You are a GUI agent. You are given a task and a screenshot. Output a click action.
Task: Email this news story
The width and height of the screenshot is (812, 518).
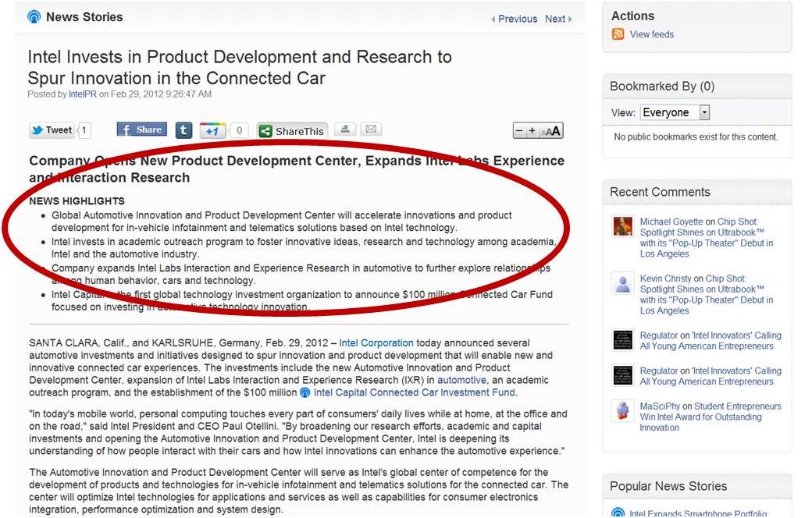(371, 129)
